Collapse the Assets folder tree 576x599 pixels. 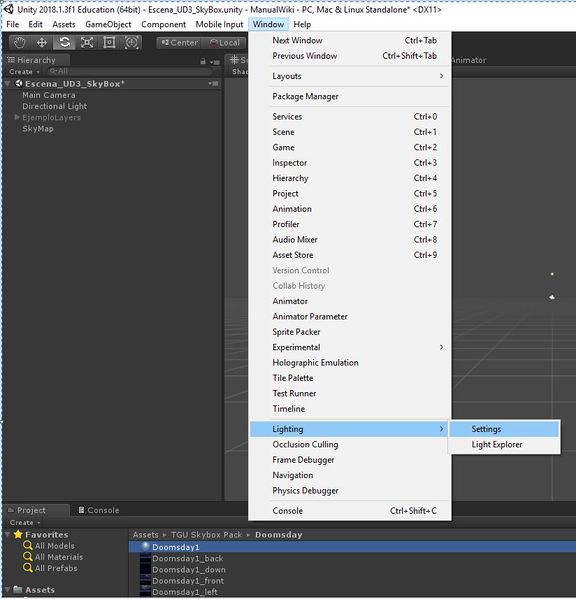coord(8,590)
